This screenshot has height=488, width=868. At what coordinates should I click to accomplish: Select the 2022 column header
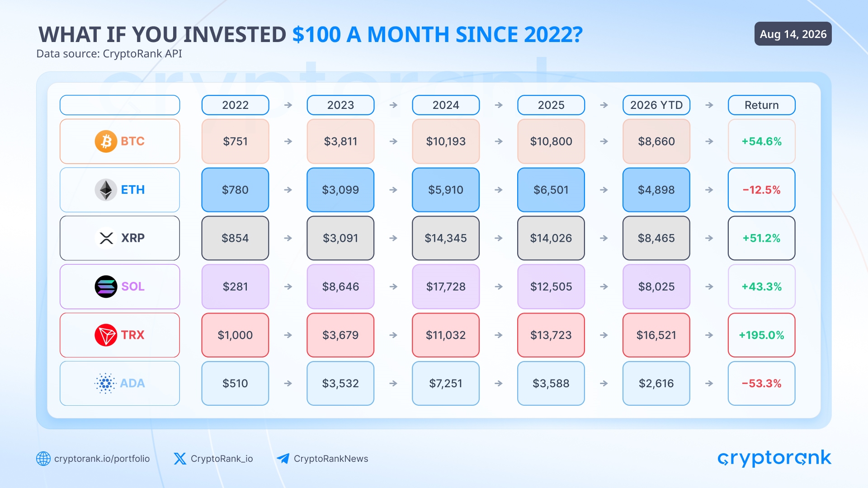[x=235, y=105]
